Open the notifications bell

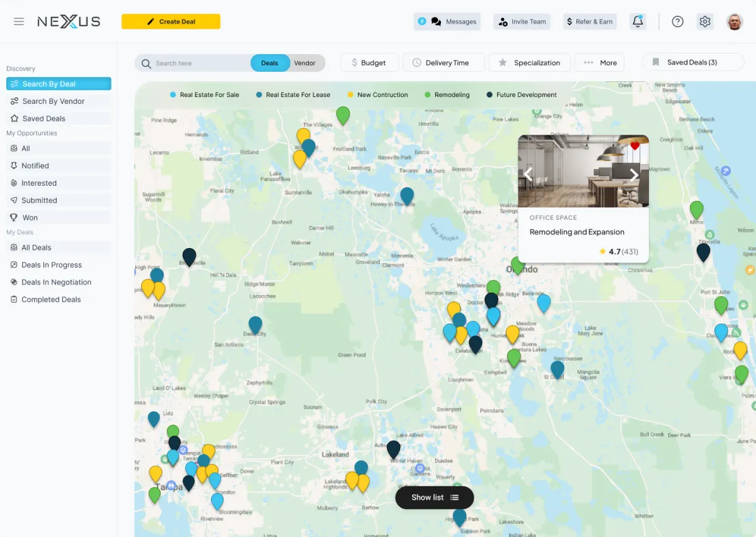coord(638,21)
